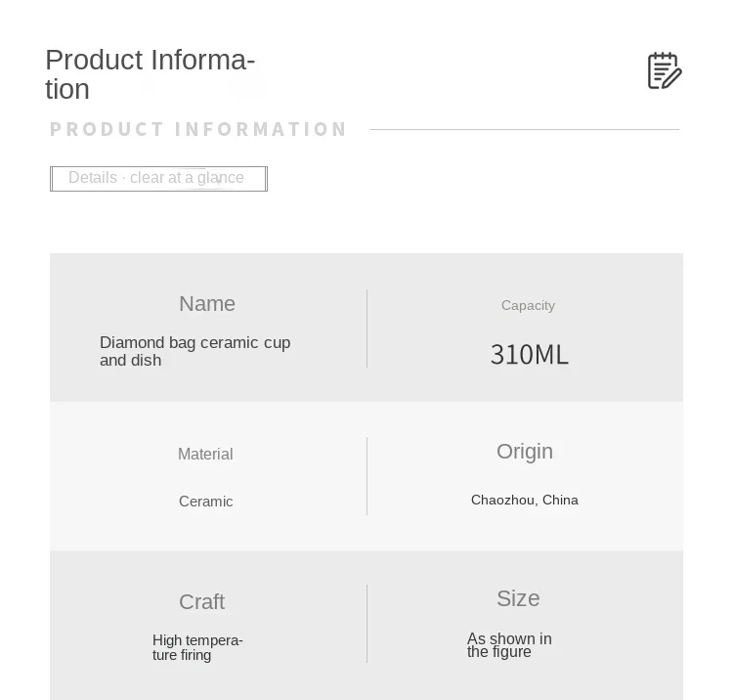The width and height of the screenshot is (733, 700).
Task: Select the 'Capacity' label
Action: tap(528, 305)
